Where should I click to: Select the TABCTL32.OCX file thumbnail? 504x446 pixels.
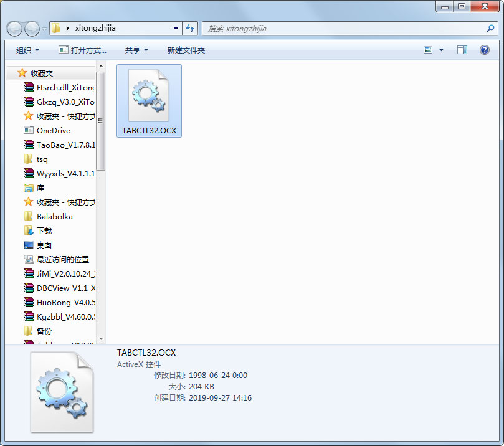(x=149, y=95)
